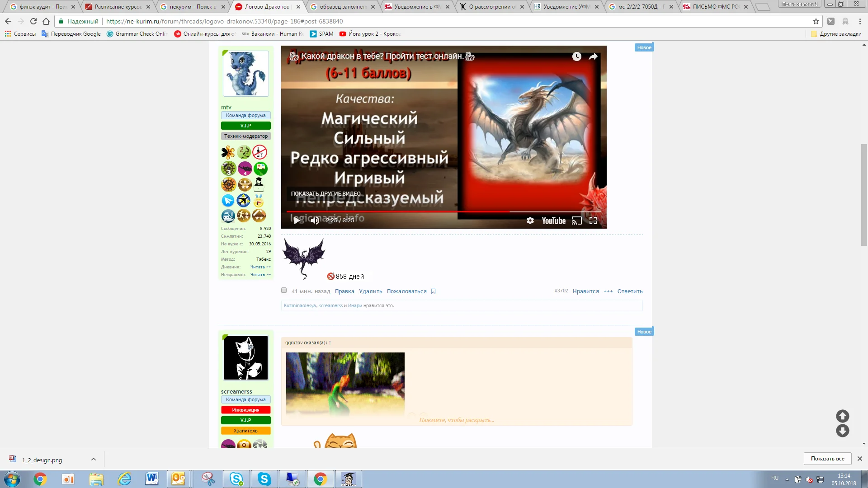Open the +++ multi-quote option on the post
Screen dimensions: 868x488
pyautogui.click(x=608, y=291)
